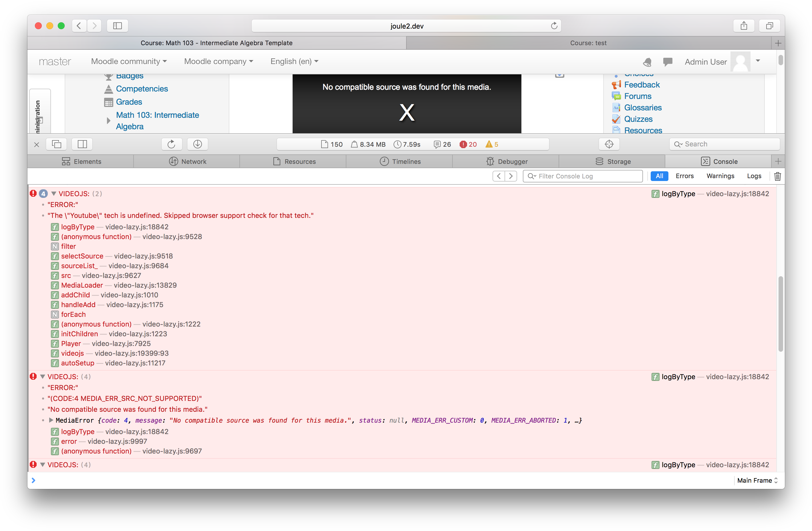The width and height of the screenshot is (812, 531).
Task: Click the console log vertical scrollbar
Action: pos(780,314)
